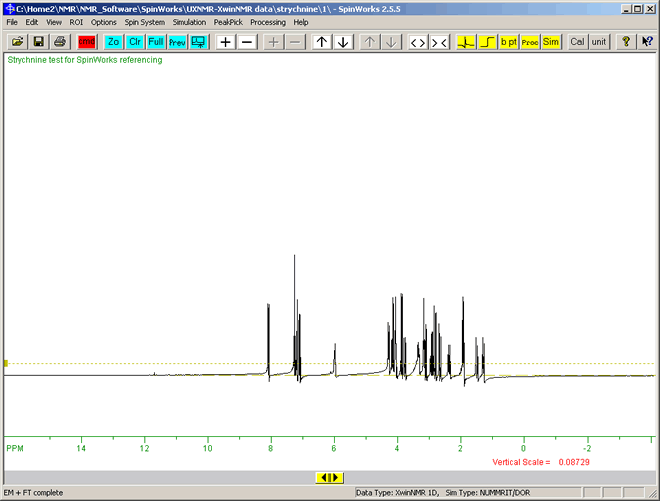This screenshot has height=501, width=660.
Task: Click the 8 ppm axis tick label
Action: click(x=271, y=448)
